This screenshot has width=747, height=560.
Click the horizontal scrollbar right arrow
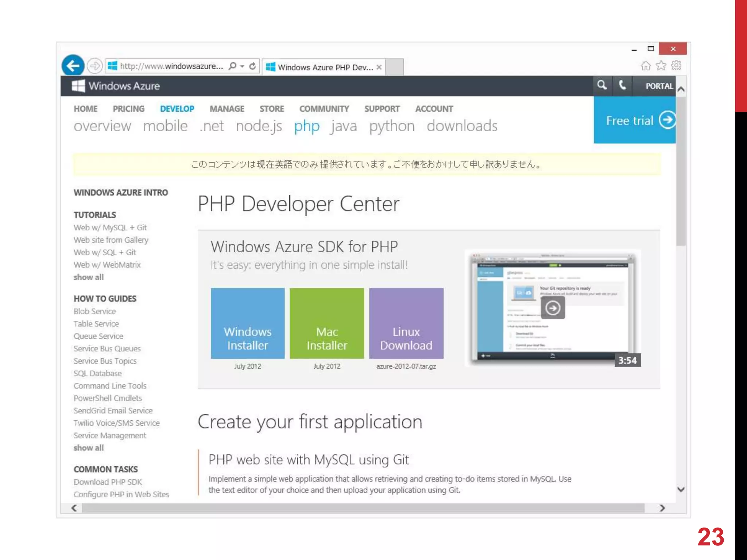coord(662,508)
